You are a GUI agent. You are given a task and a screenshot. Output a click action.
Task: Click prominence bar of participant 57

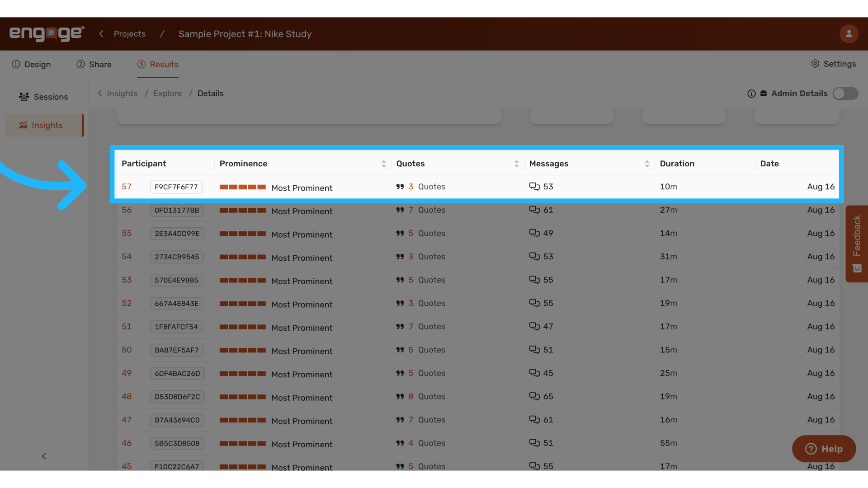[x=242, y=187]
